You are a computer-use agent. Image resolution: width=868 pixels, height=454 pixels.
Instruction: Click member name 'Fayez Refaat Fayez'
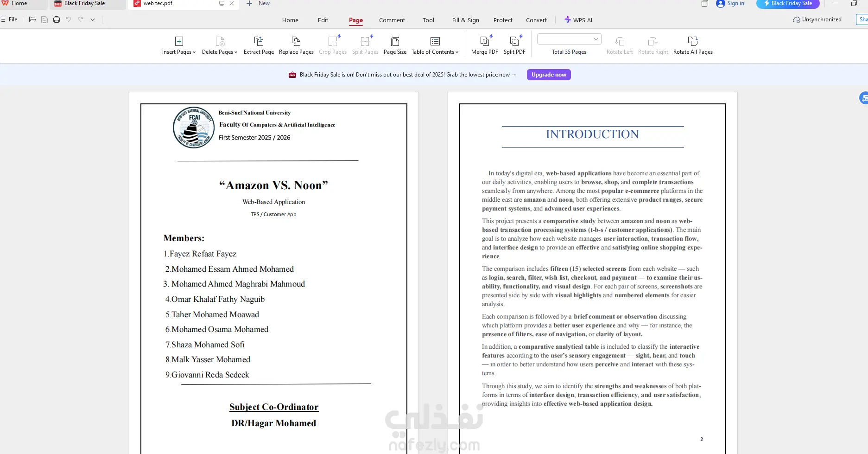(x=203, y=254)
